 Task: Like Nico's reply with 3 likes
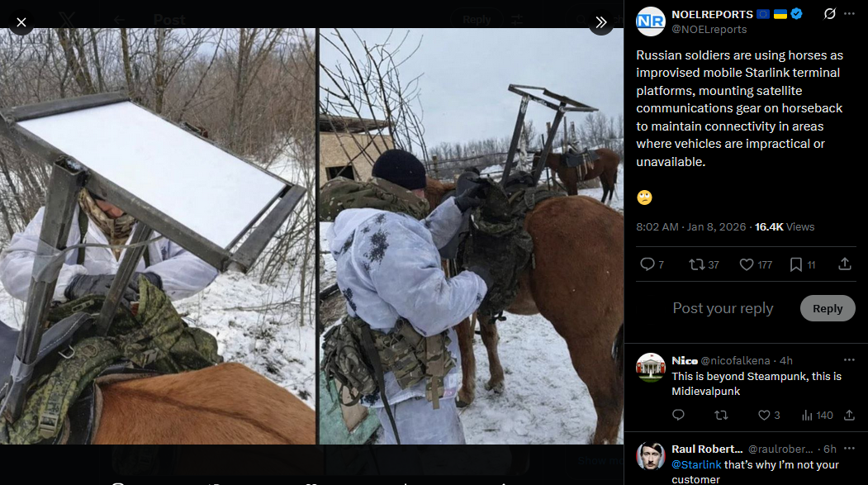click(x=769, y=416)
